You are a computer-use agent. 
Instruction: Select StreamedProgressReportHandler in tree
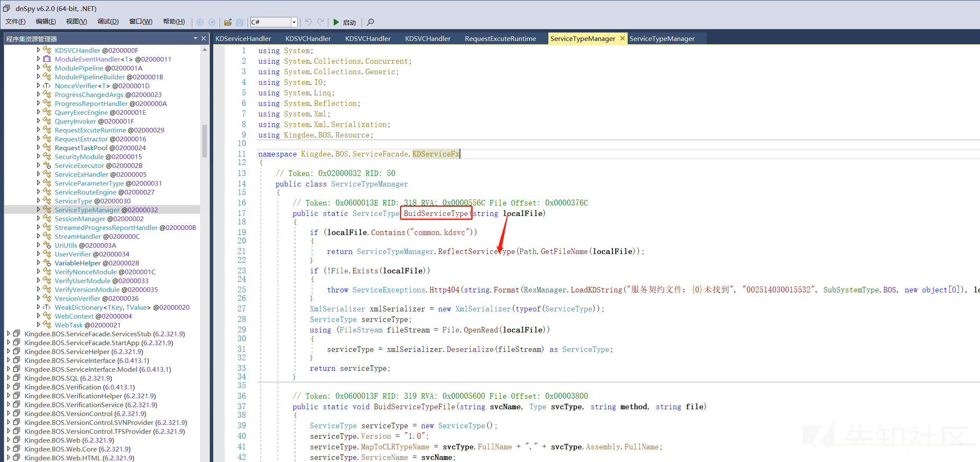pos(125,227)
